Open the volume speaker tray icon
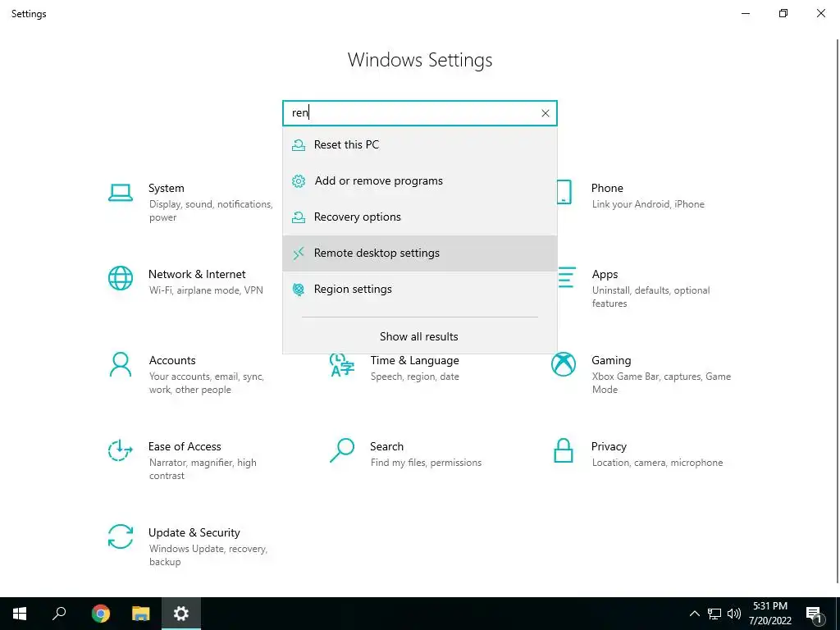The width and height of the screenshot is (840, 630). coord(734,614)
